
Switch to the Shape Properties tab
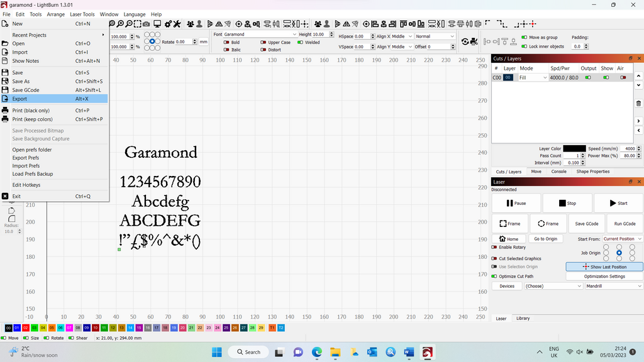[x=592, y=172]
